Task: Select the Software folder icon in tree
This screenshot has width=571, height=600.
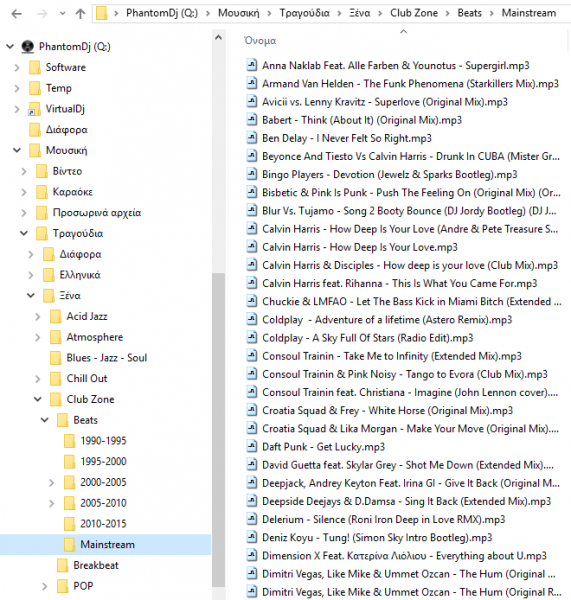Action: point(35,67)
